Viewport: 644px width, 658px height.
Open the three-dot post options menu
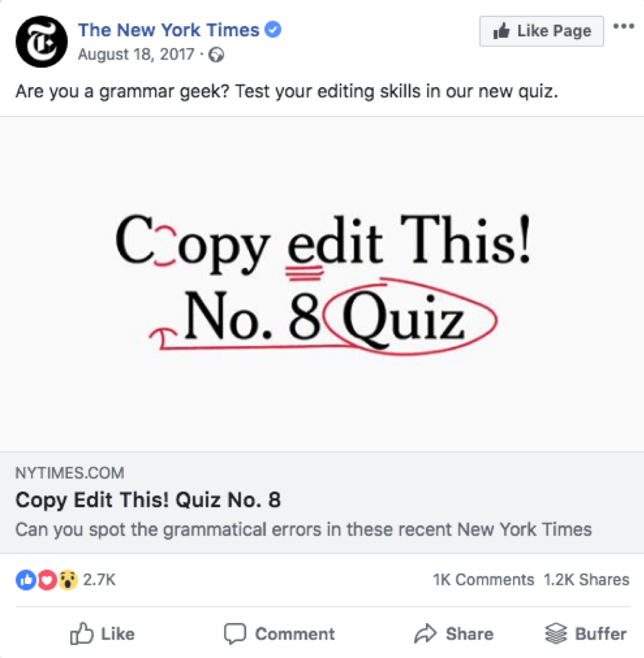pos(623,27)
